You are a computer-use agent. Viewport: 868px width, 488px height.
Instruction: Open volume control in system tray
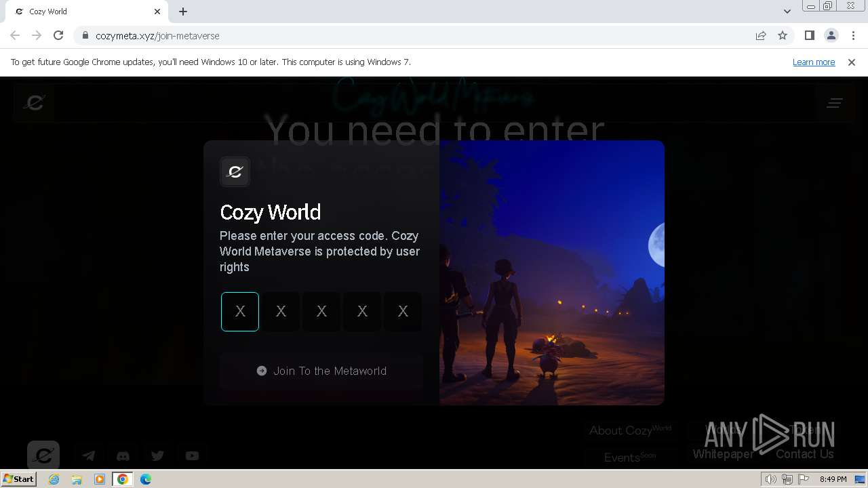(771, 479)
